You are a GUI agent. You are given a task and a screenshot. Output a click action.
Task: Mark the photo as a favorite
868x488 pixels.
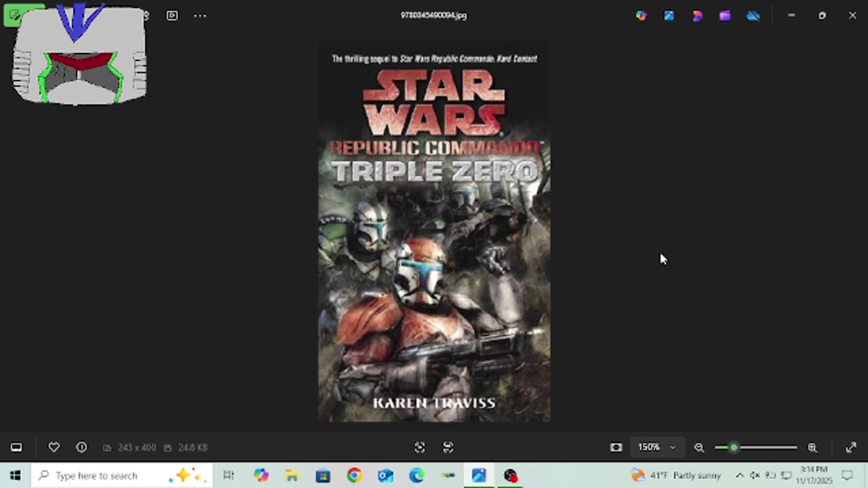pos(54,447)
